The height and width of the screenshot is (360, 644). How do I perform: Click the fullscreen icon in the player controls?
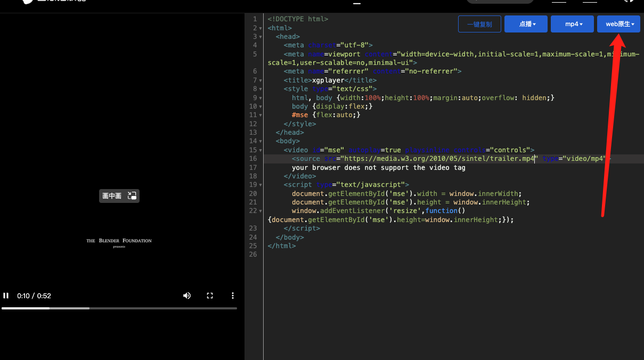point(210,296)
